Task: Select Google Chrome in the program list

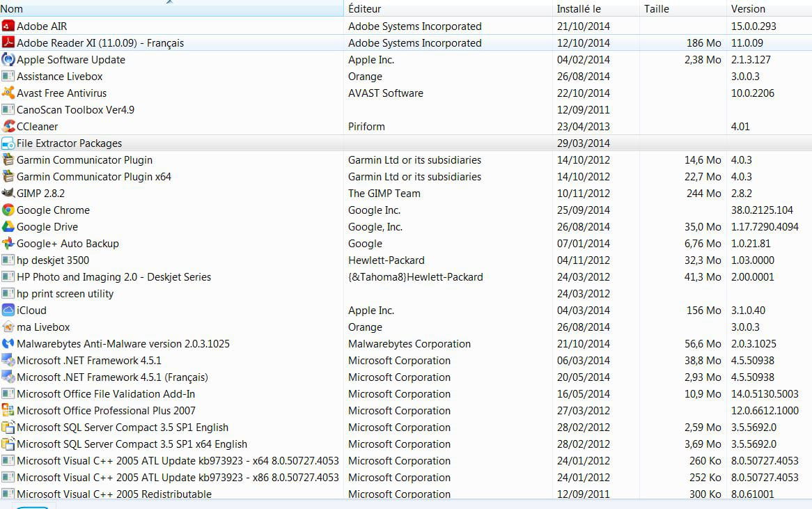Action: [54, 210]
